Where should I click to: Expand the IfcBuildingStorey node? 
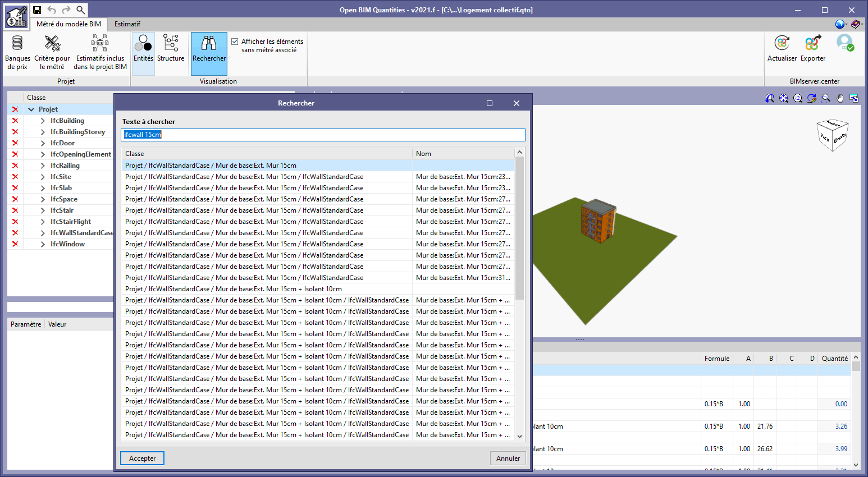43,132
